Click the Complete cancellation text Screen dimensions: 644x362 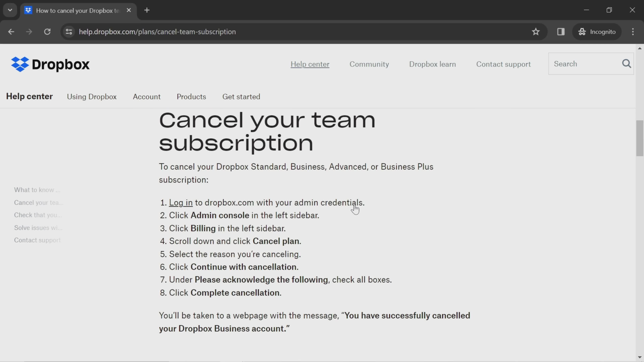click(x=236, y=293)
